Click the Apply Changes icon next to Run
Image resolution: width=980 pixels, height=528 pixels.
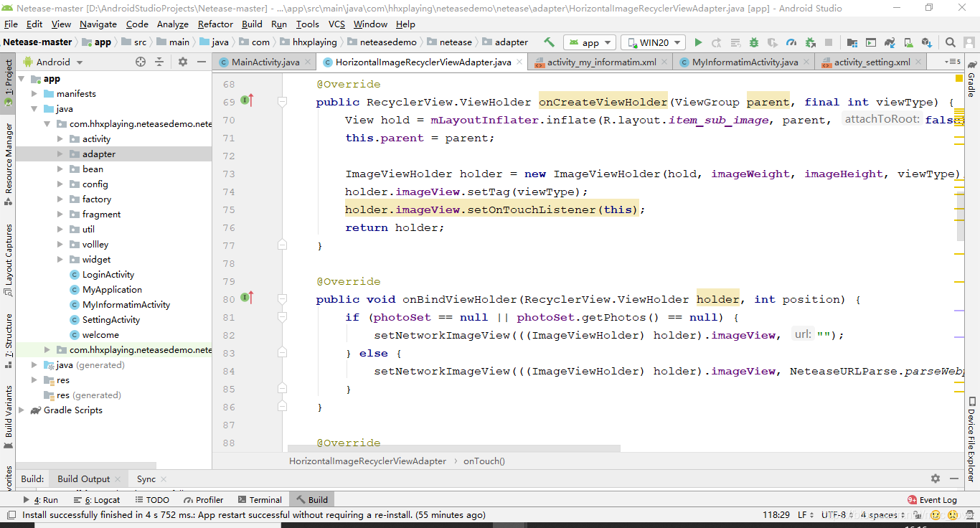point(717,42)
